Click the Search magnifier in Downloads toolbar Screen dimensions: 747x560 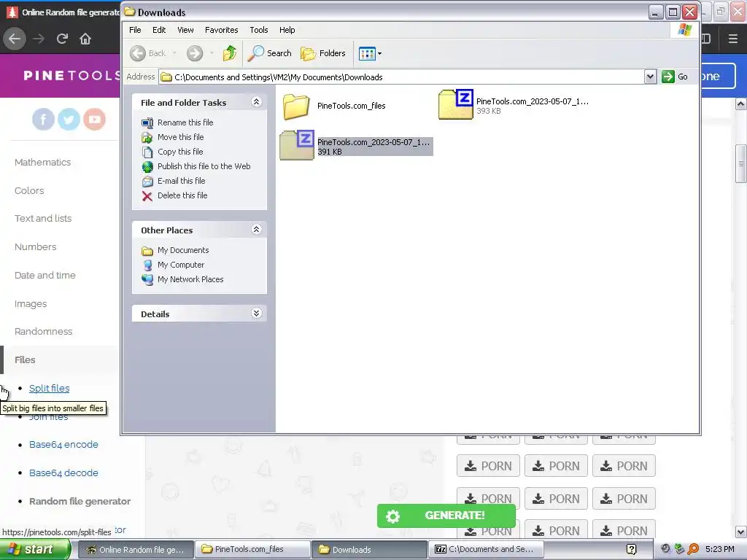270,52
